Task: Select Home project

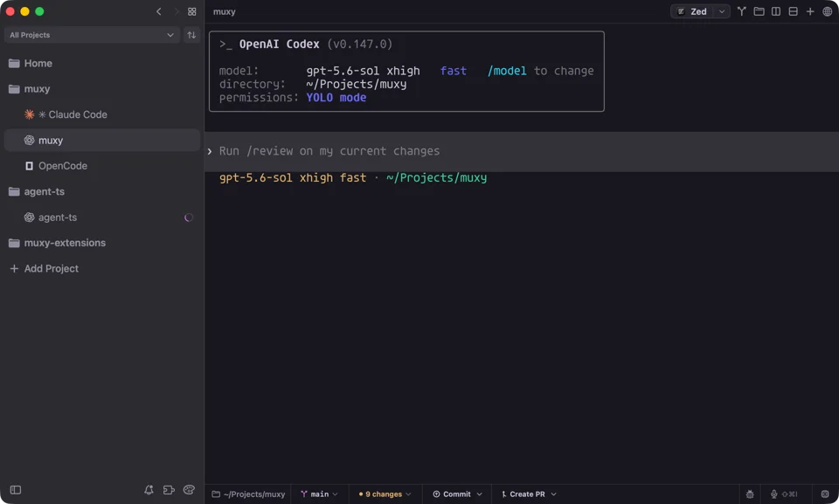Action: point(101,63)
